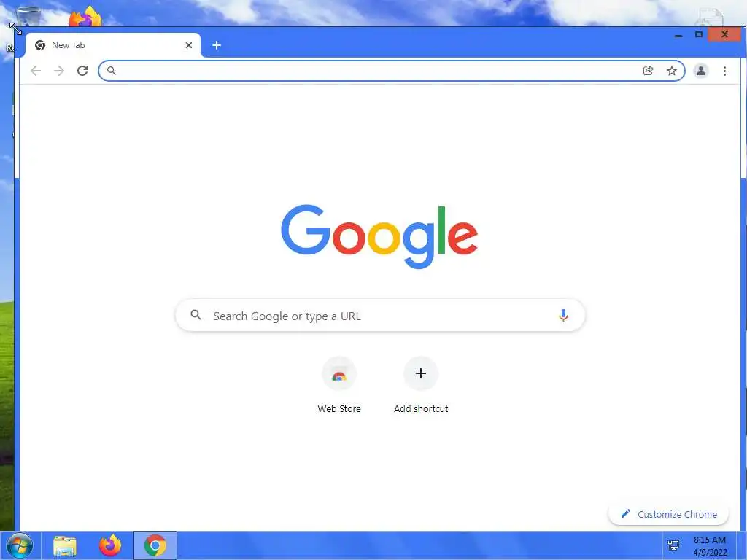Click the Customize Chrome button
Image resolution: width=747 pixels, height=560 pixels.
pyautogui.click(x=668, y=514)
